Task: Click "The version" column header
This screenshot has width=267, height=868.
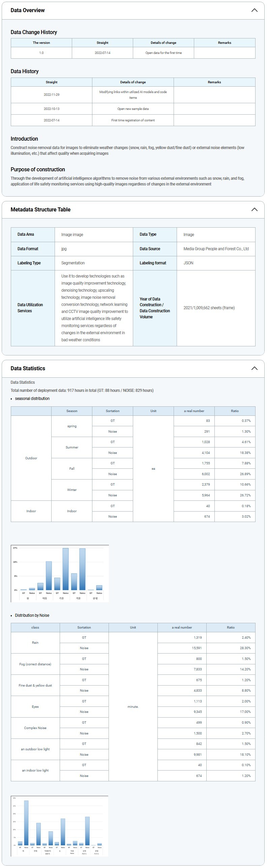Action: [41, 43]
